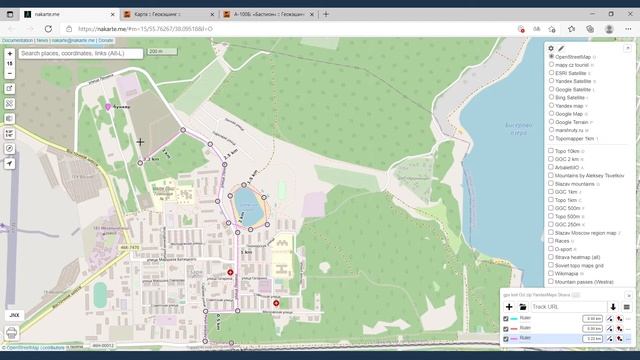Screen dimensions: 640x360
Task: Change color of the cyan Ruler track
Action: coord(514,319)
